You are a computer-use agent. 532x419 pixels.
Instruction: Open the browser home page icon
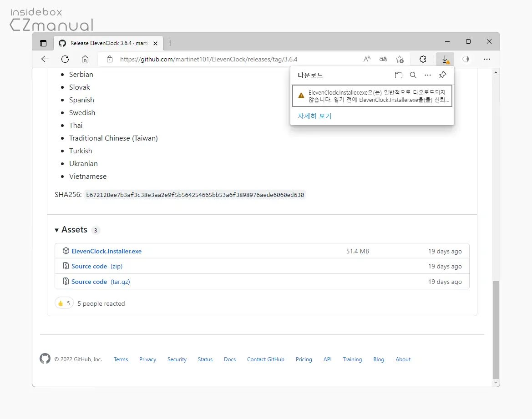(x=85, y=59)
